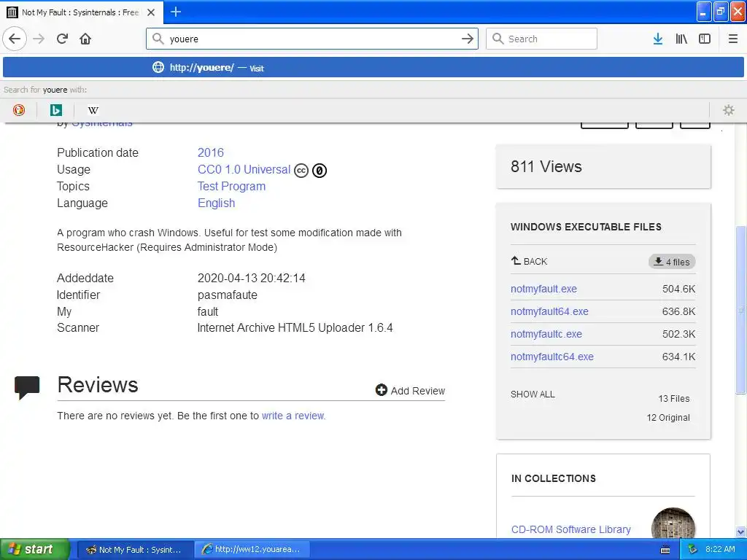Click into the Search box
This screenshot has height=560, width=747.
[x=542, y=39]
